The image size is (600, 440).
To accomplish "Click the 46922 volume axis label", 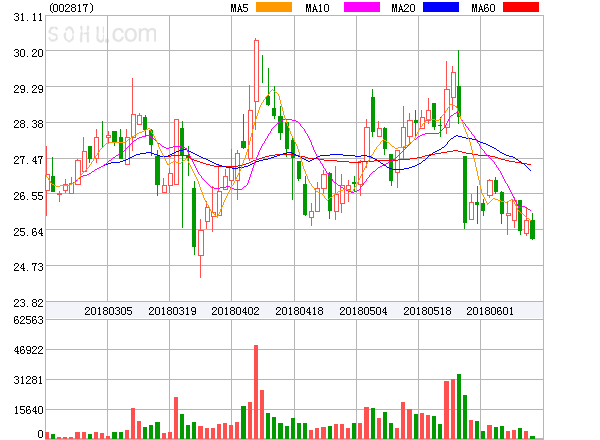I will pos(28,350).
